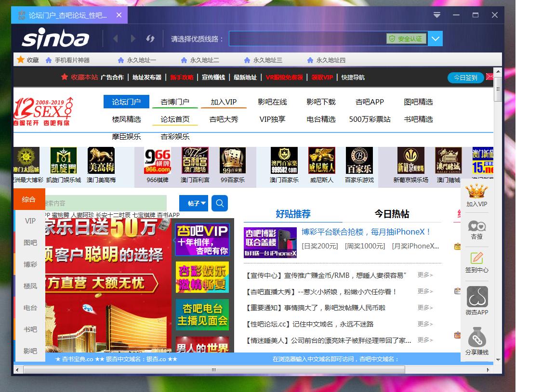This screenshot has height=392, width=555.
Task: Open 杏吧APP navigation item
Action: tap(370, 102)
